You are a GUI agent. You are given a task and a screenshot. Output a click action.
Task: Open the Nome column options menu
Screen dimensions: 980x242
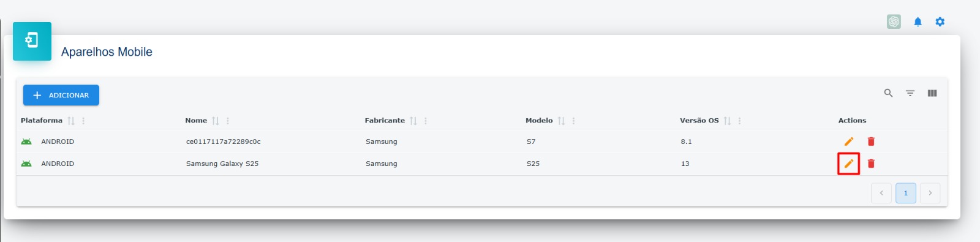[x=228, y=121]
